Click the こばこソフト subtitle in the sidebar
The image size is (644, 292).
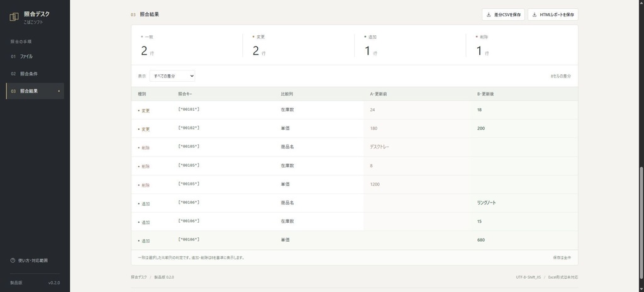33,22
